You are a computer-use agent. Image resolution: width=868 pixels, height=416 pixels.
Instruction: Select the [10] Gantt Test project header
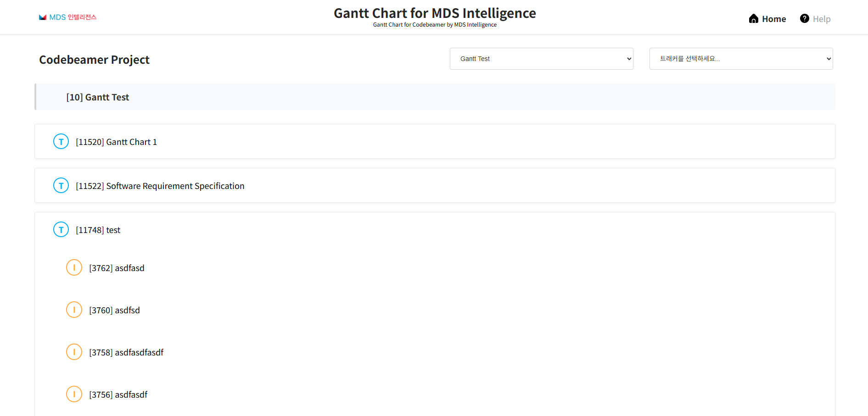pos(98,97)
